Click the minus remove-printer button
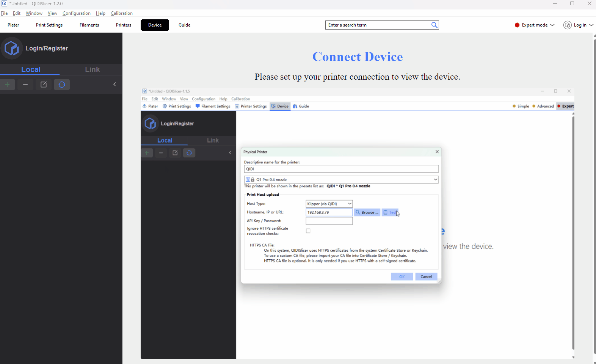 (x=25, y=85)
